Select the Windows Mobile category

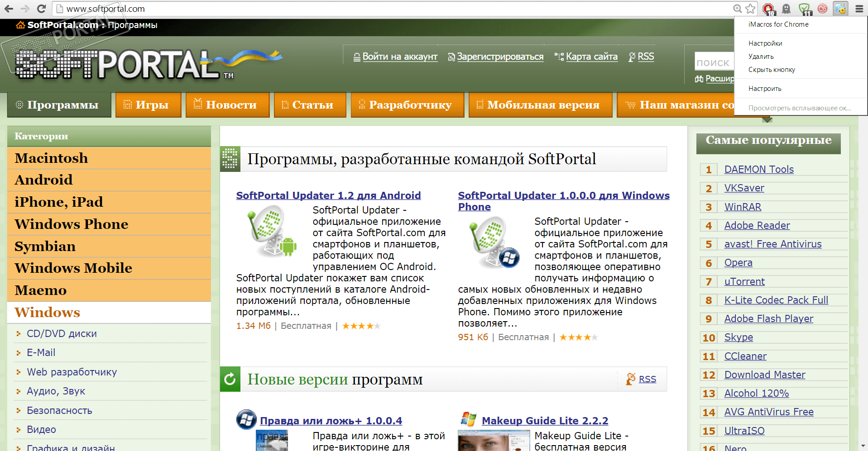(x=109, y=268)
